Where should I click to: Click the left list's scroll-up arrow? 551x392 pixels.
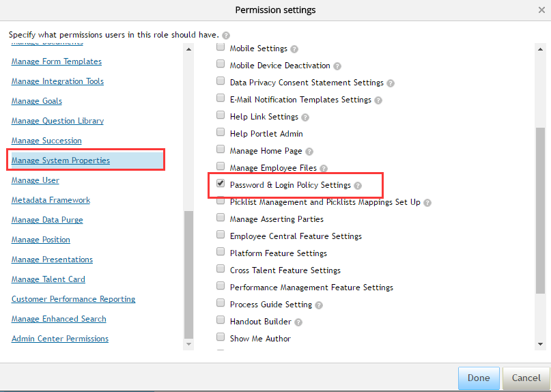(x=188, y=49)
